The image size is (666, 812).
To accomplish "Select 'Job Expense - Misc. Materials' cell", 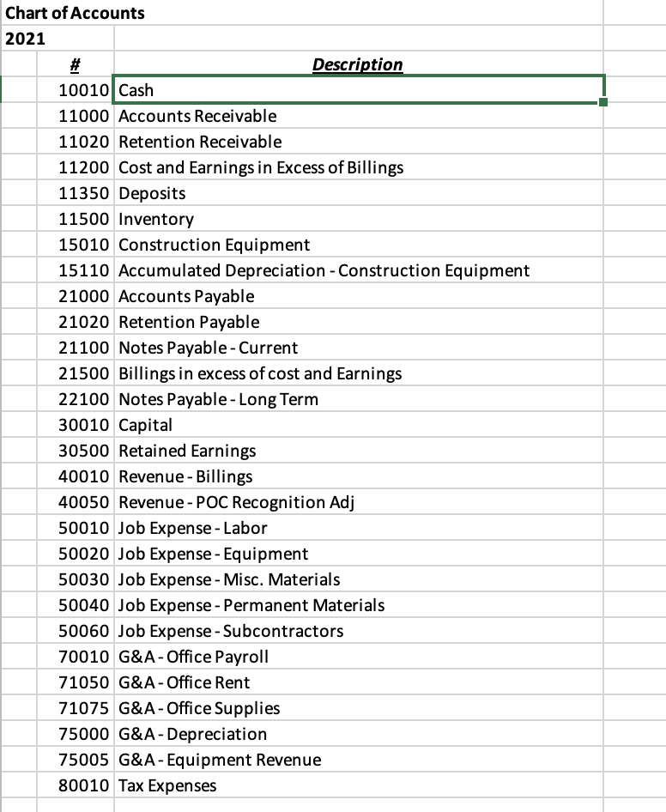I will (x=359, y=579).
